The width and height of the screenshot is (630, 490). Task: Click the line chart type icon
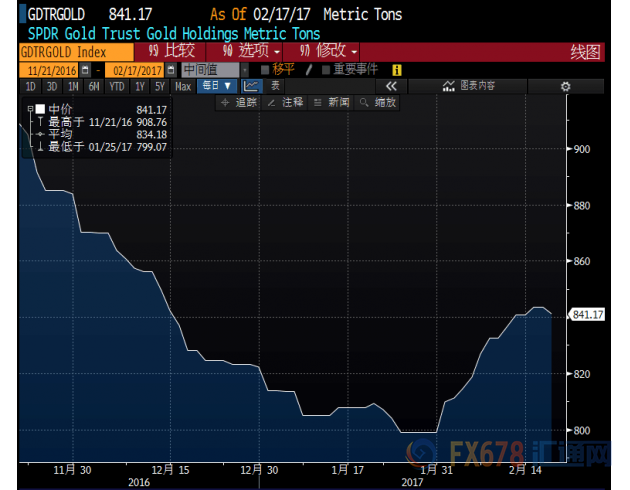click(252, 86)
